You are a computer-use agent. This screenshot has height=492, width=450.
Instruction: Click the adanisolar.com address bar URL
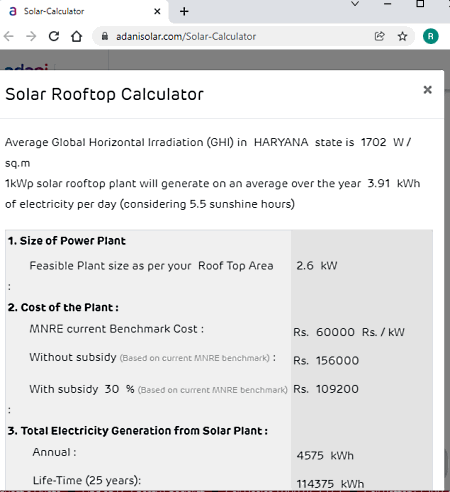tap(186, 36)
